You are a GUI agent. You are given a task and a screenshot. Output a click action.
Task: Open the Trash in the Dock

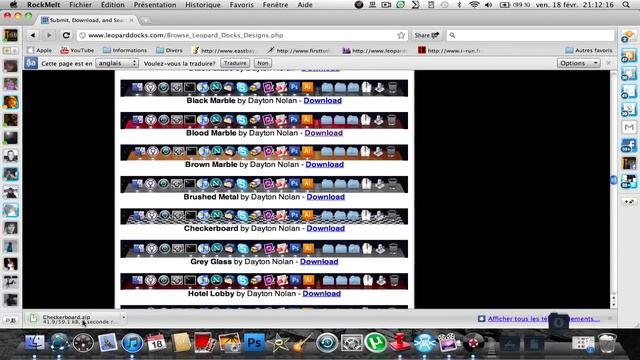607,343
